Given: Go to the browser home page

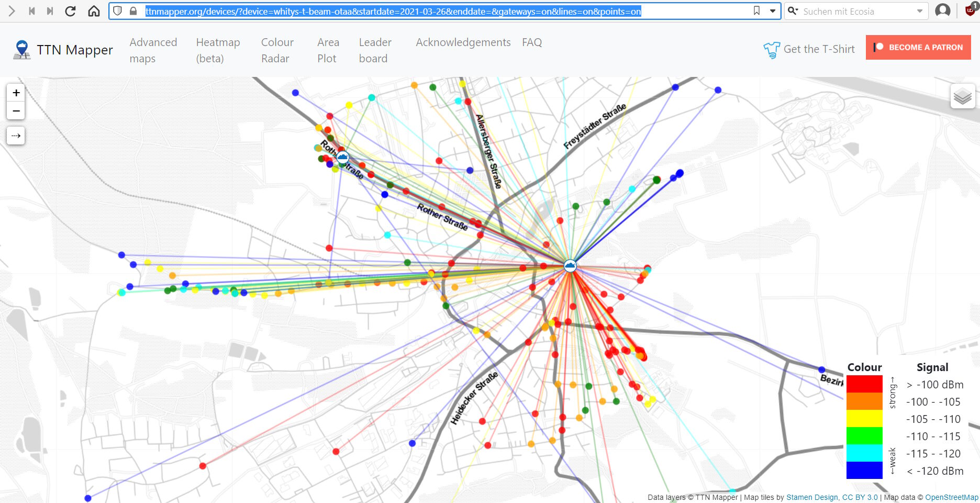Looking at the screenshot, I should [x=94, y=11].
